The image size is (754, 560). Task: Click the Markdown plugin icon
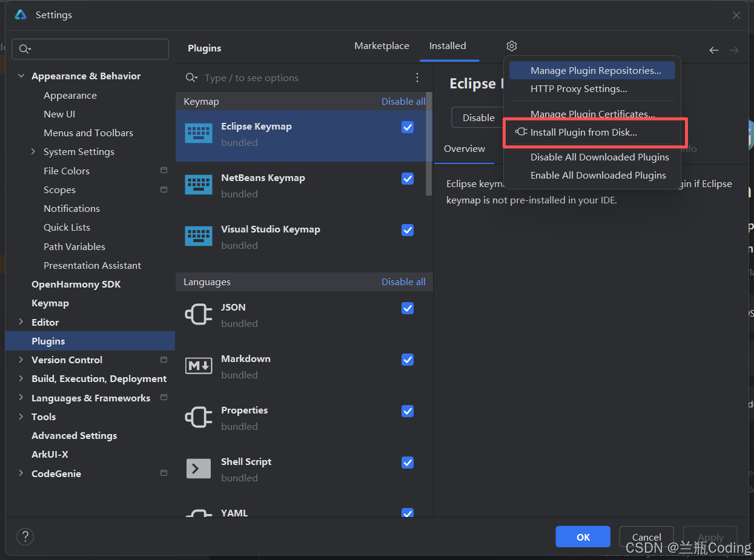[x=199, y=366]
